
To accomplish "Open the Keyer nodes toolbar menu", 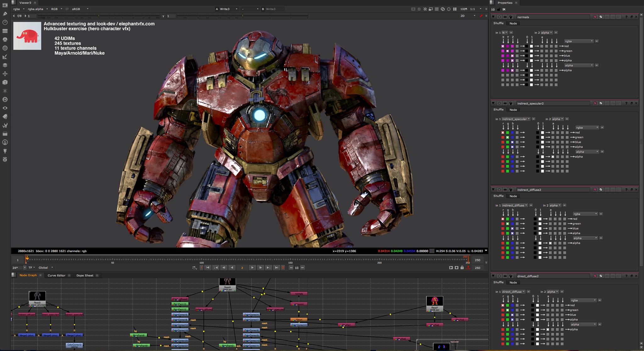I will [x=5, y=57].
